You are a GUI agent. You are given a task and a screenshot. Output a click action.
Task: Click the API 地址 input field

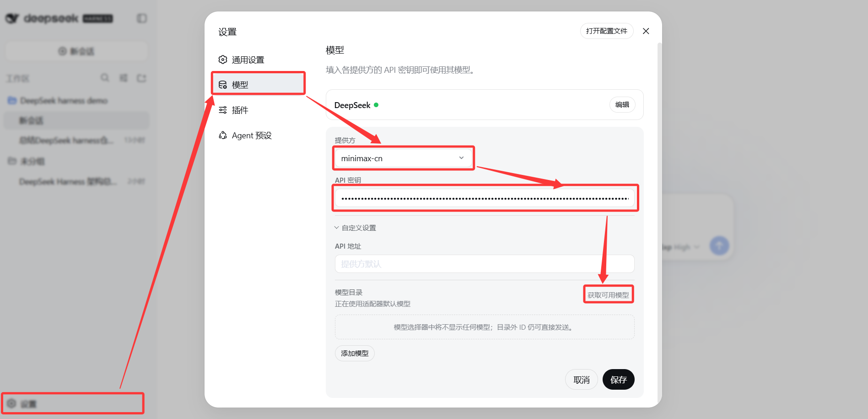click(x=485, y=264)
